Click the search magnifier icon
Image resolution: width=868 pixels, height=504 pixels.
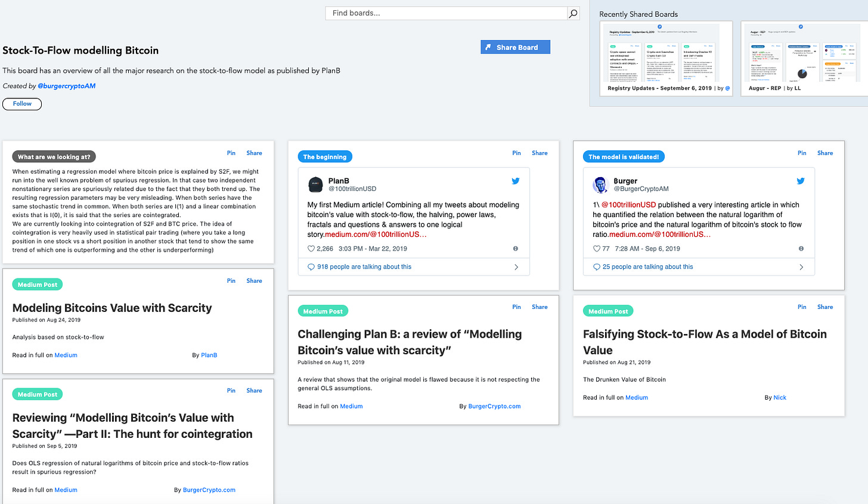pos(573,13)
